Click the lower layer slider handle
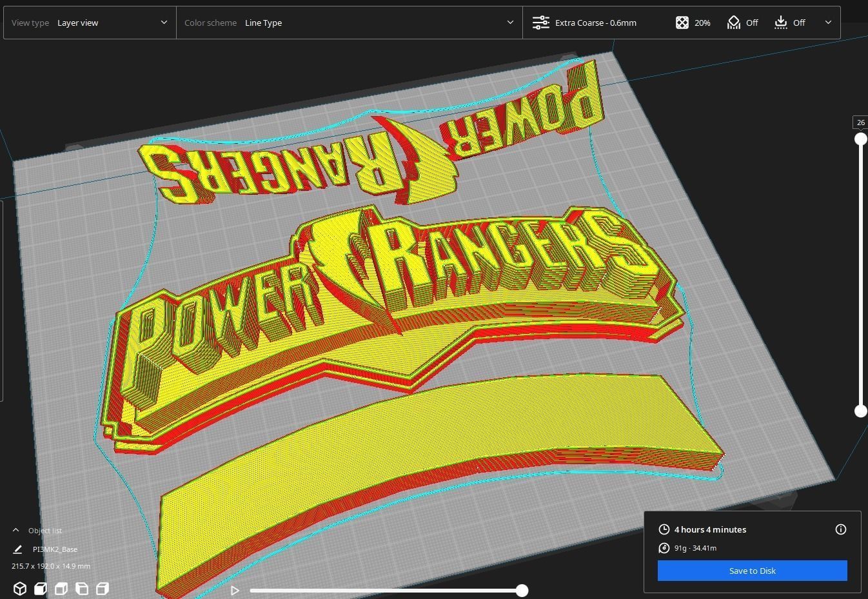The height and width of the screenshot is (599, 868). click(860, 411)
